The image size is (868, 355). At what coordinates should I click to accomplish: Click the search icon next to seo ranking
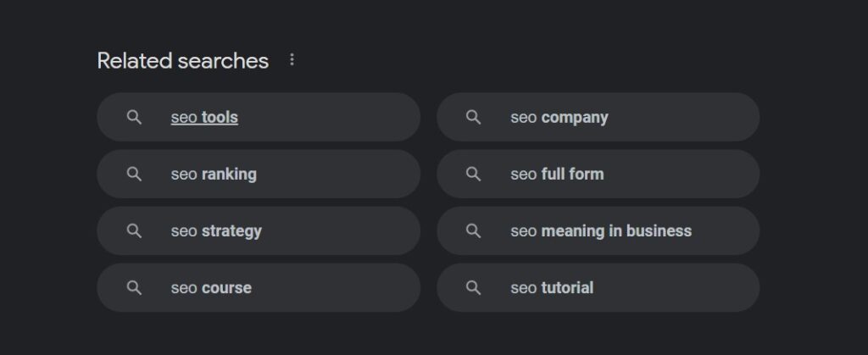click(134, 175)
